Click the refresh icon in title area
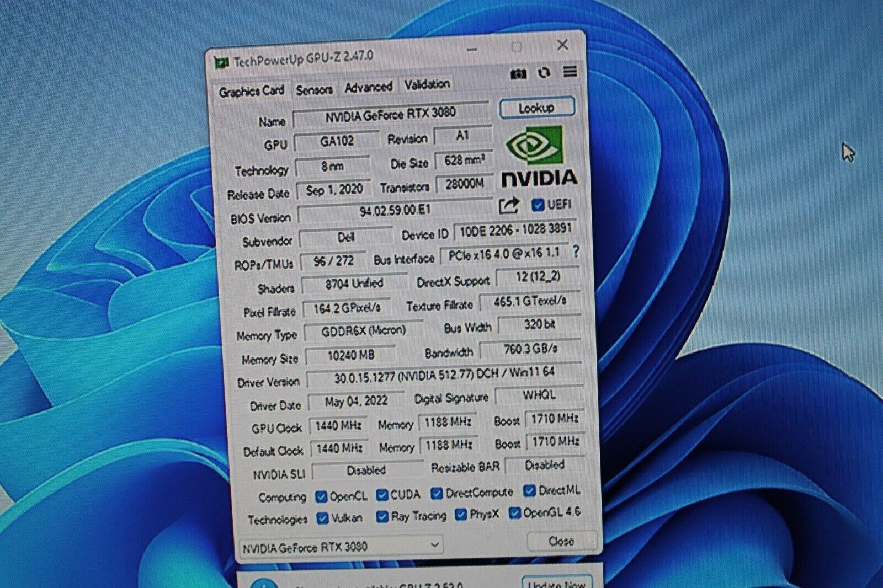Image resolution: width=883 pixels, height=588 pixels. pyautogui.click(x=544, y=72)
